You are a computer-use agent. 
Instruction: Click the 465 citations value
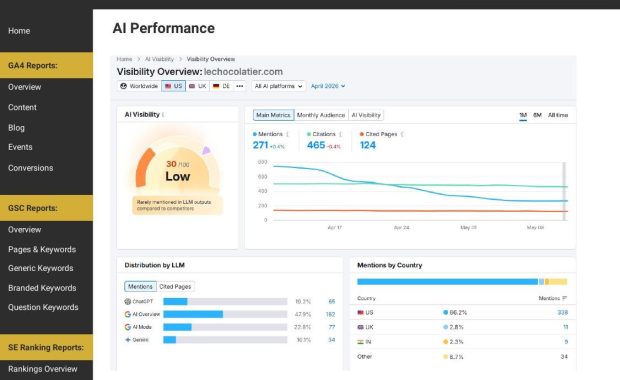pyautogui.click(x=316, y=145)
